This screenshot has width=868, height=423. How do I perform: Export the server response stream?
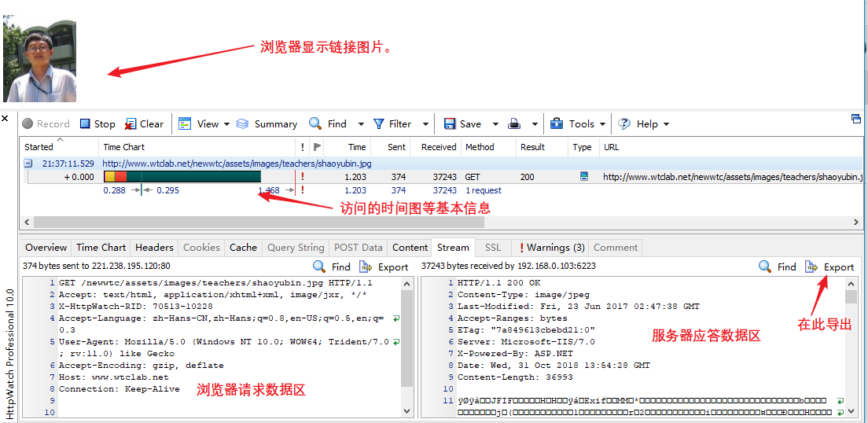829,267
